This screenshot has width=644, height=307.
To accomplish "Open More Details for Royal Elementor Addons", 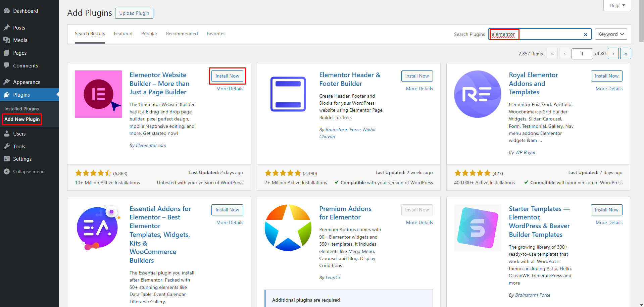I will point(609,89).
